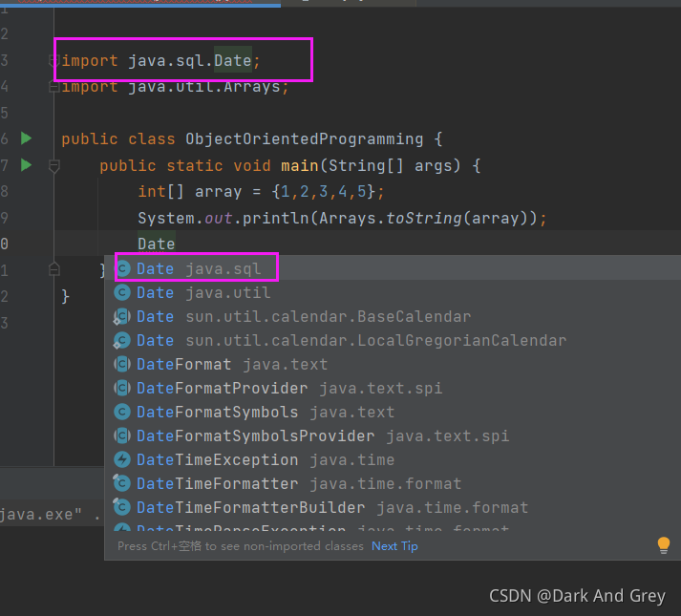Screen dimensions: 681x616
Task: Open the Next Tip link
Action: (x=394, y=546)
